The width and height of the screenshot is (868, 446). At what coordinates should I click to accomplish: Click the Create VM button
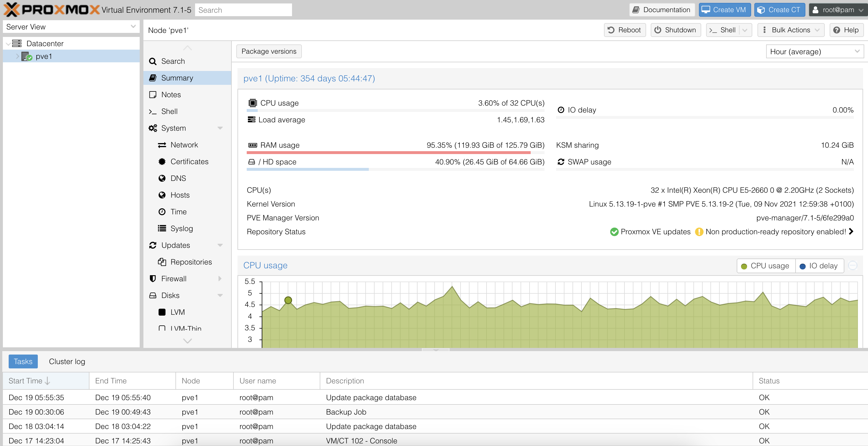click(725, 10)
